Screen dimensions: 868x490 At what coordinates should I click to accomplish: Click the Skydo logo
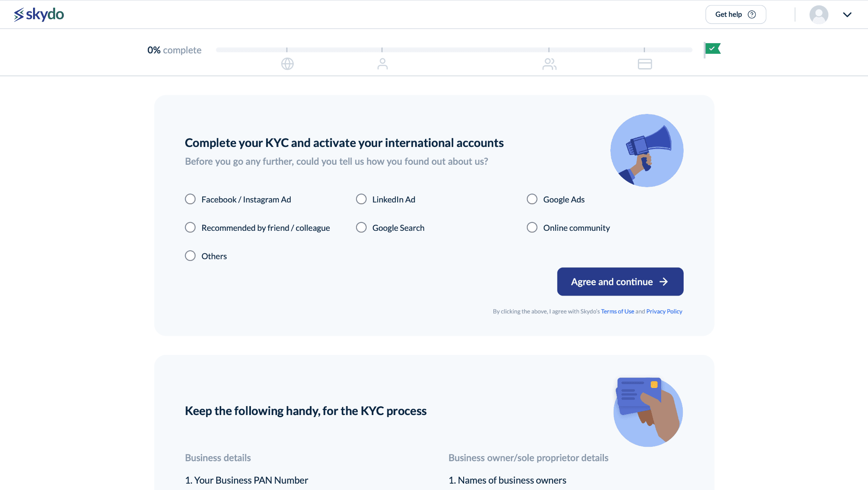pyautogui.click(x=39, y=14)
